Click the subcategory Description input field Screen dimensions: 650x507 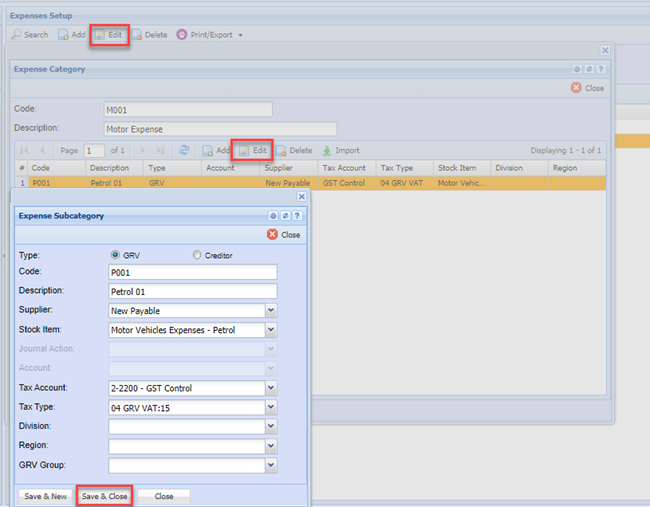coord(192,291)
